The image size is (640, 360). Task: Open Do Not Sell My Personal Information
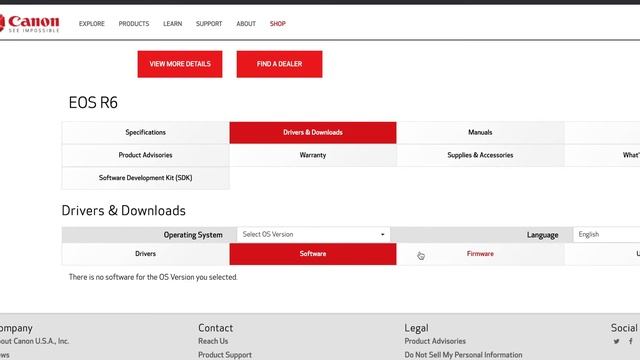(x=463, y=355)
